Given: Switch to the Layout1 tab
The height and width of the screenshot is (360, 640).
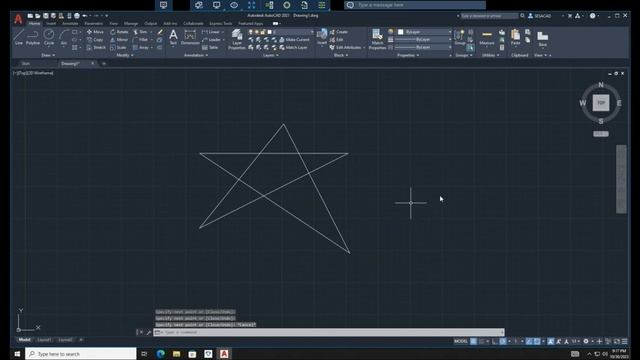Looking at the screenshot, I should click(44, 340).
